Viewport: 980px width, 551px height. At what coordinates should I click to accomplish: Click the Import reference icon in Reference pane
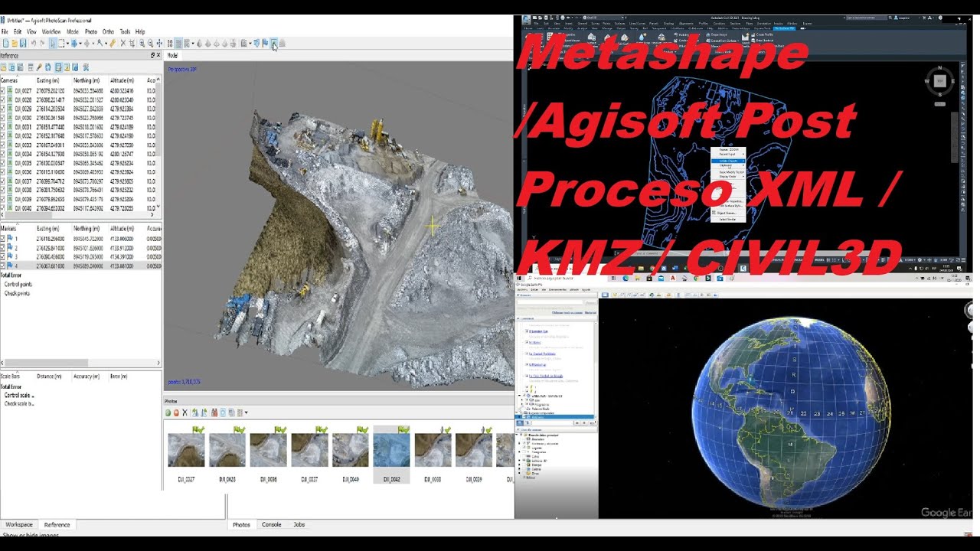[4, 67]
